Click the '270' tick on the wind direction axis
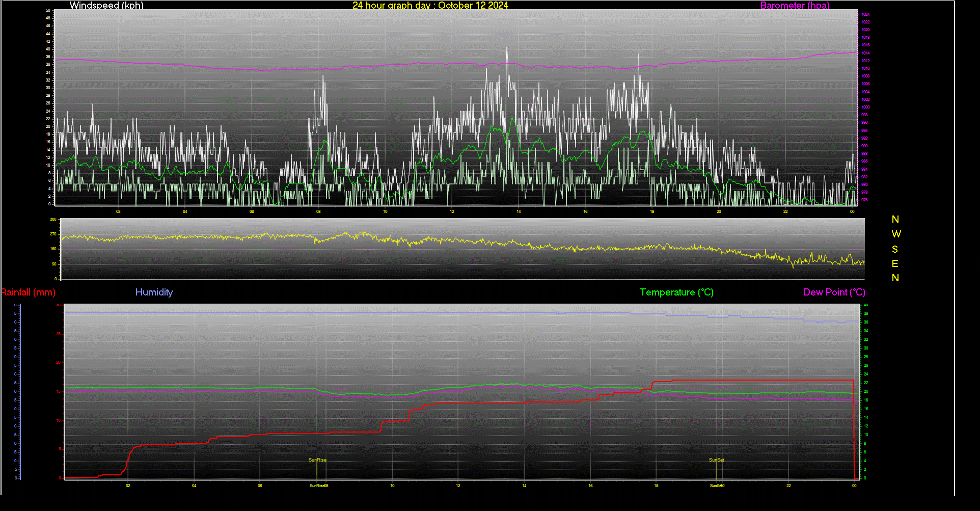Screen dimensions: 980x511 click(53, 234)
